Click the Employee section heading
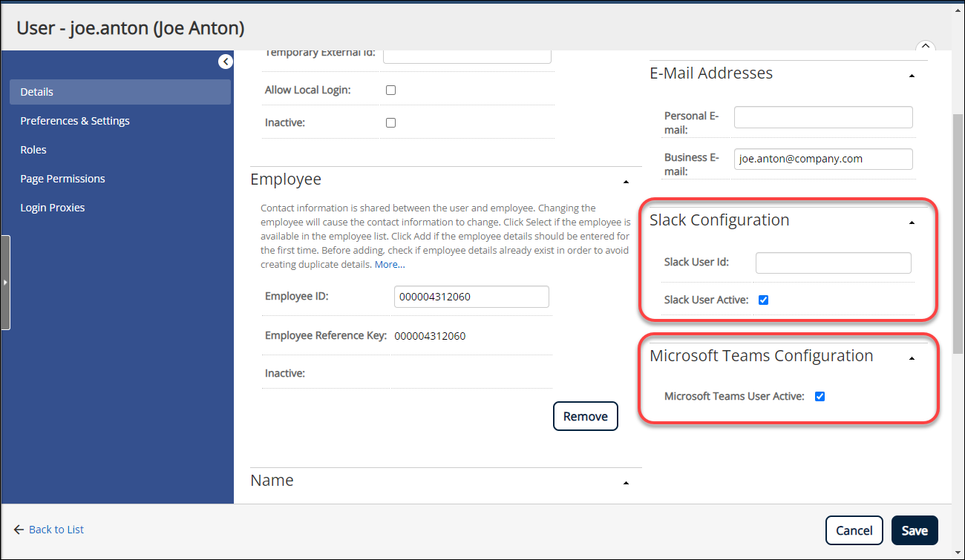Image resolution: width=965 pixels, height=560 pixels. pos(286,179)
